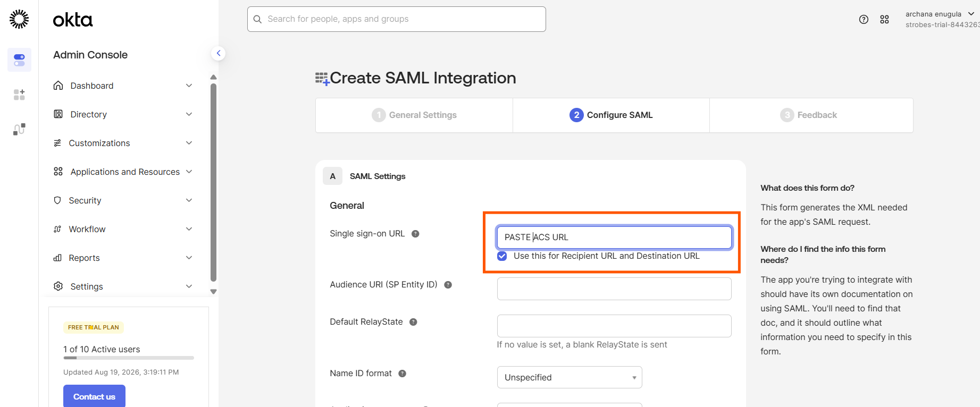Click the Settings gear icon
This screenshot has height=407, width=980.
pos(58,286)
